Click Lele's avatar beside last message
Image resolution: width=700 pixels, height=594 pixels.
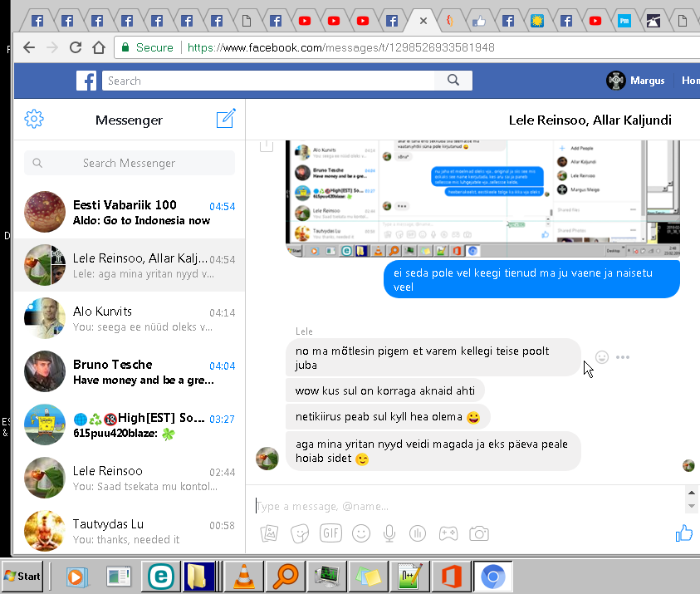(x=267, y=459)
